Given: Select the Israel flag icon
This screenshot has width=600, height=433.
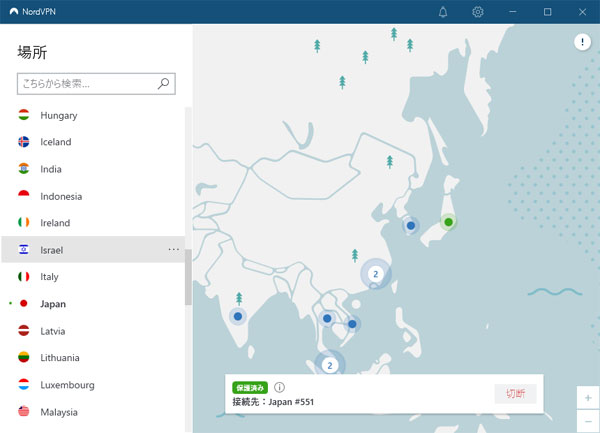Looking at the screenshot, I should coord(24,249).
